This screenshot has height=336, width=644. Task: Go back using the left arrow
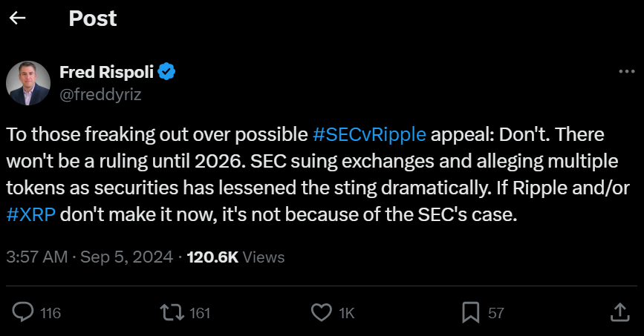17,19
